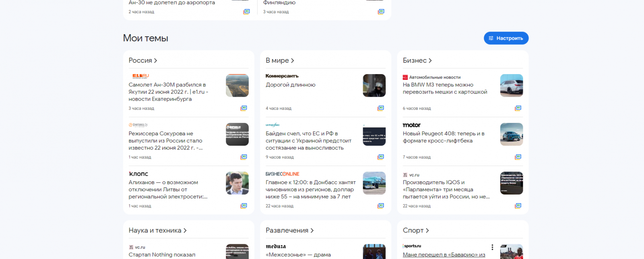Click the BMW M3 car thumbnail
This screenshot has width=644, height=259.
(x=512, y=85)
